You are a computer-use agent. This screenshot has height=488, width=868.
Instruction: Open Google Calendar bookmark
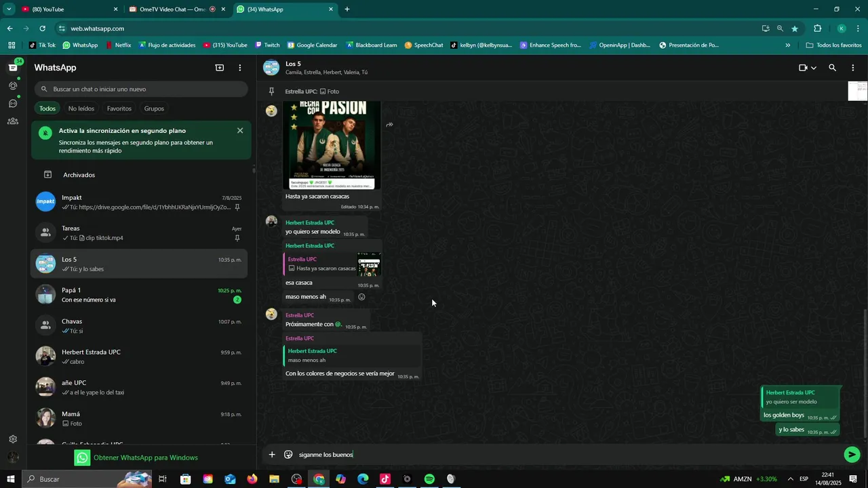[312, 45]
